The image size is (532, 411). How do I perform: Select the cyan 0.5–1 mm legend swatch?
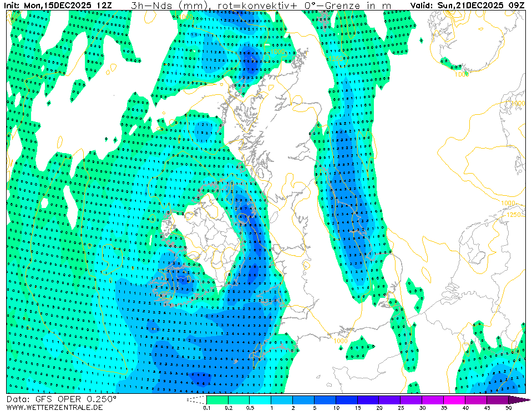pyautogui.click(x=260, y=399)
